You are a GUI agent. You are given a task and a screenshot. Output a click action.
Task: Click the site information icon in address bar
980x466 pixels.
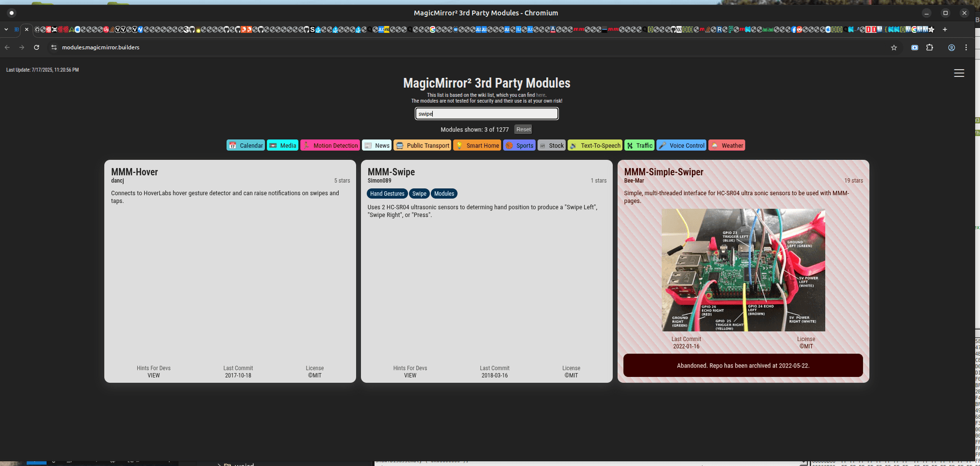54,47
